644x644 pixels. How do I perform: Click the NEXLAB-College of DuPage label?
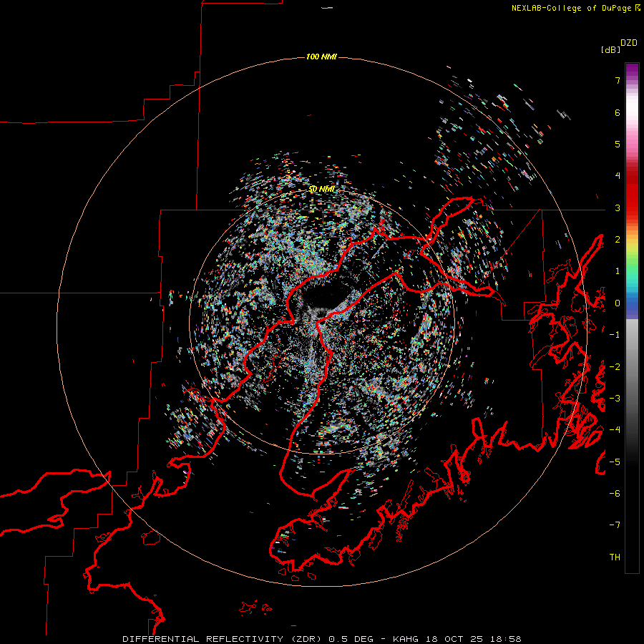point(572,8)
